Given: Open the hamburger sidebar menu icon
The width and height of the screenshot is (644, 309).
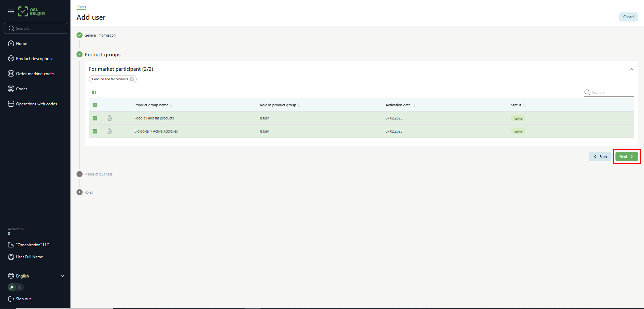Looking at the screenshot, I should [11, 11].
